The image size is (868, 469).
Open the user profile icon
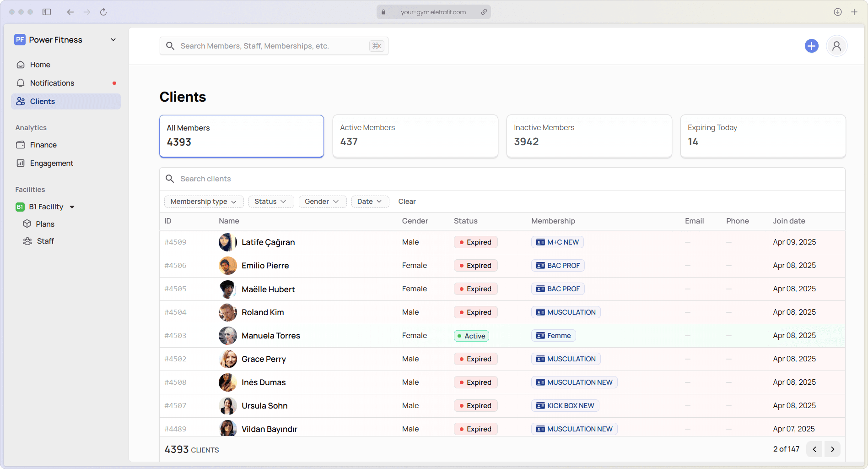(x=836, y=46)
